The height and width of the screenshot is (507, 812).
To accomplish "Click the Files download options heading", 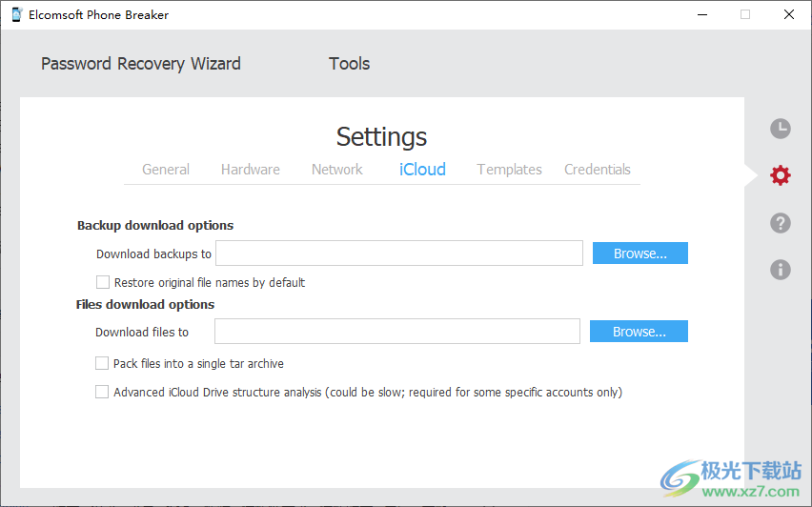I will pyautogui.click(x=145, y=305).
